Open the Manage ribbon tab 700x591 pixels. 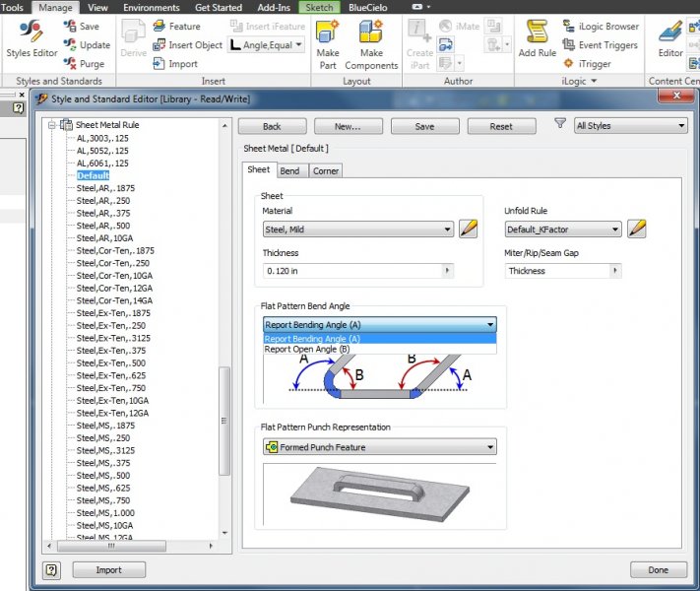pos(55,7)
